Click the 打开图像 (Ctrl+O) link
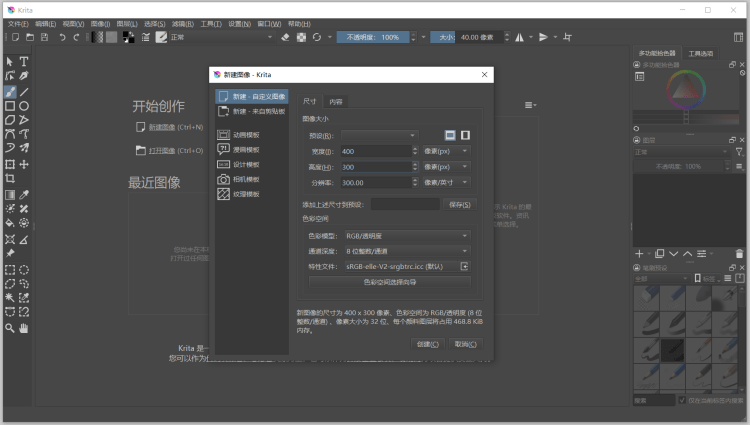Viewport: 750px width, 425px height. [x=176, y=151]
